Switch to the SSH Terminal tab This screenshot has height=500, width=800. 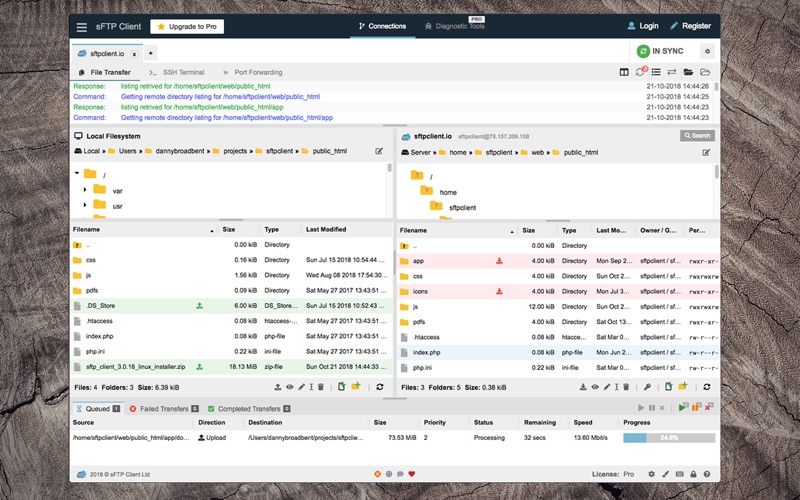click(x=177, y=72)
